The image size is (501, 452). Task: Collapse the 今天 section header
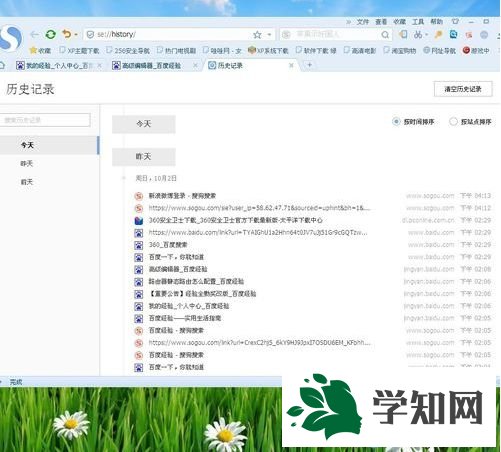coord(144,124)
